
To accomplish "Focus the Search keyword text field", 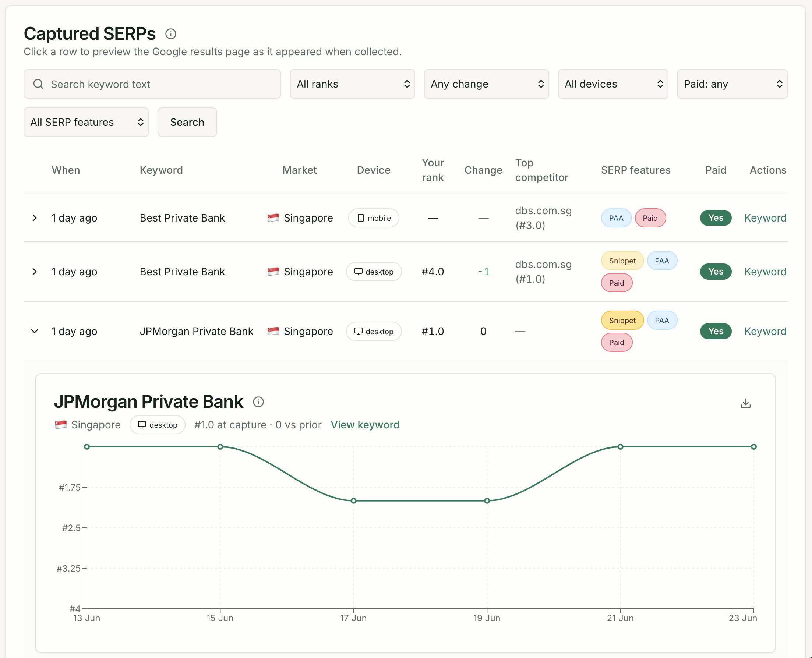I will click(x=152, y=84).
